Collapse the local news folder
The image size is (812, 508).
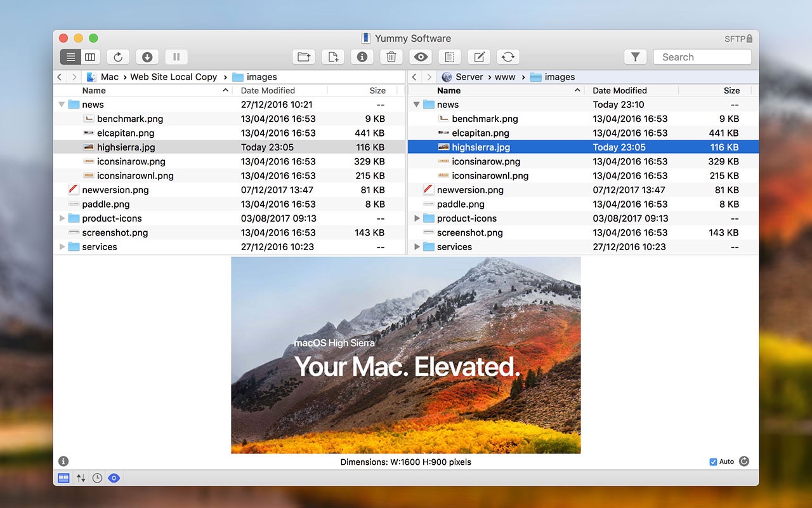click(62, 105)
